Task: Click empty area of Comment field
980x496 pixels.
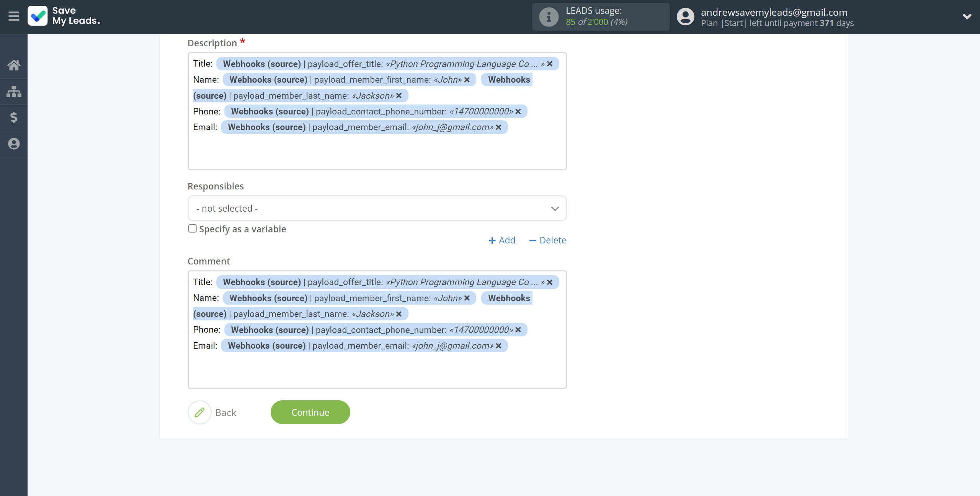Action: pyautogui.click(x=377, y=370)
